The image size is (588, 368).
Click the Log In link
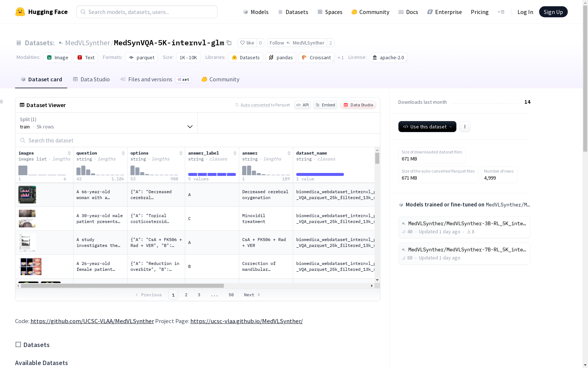point(525,12)
